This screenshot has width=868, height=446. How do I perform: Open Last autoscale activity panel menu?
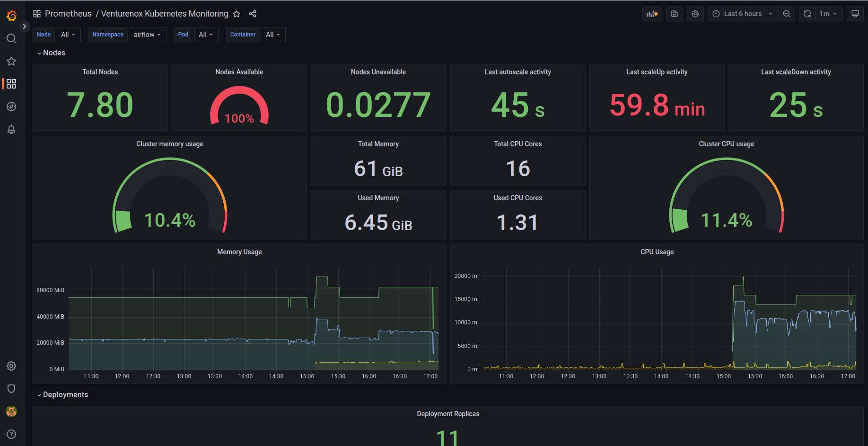(518, 72)
